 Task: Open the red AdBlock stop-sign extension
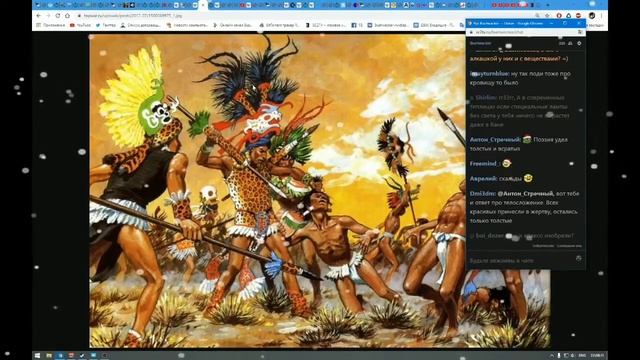tap(578, 16)
